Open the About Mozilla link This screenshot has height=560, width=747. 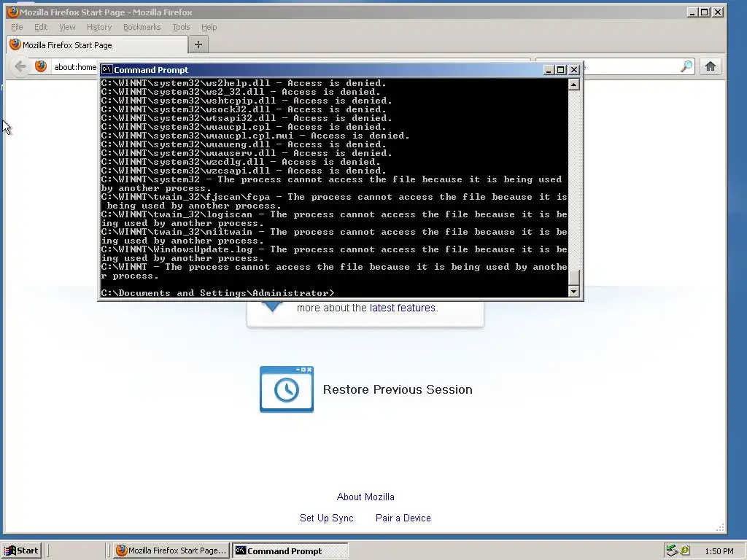[365, 497]
